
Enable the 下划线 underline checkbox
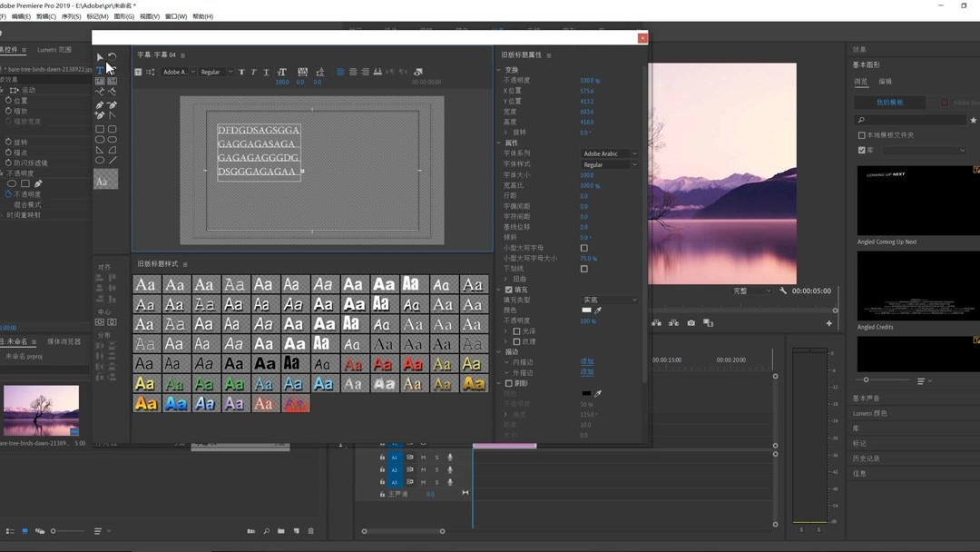click(x=583, y=269)
